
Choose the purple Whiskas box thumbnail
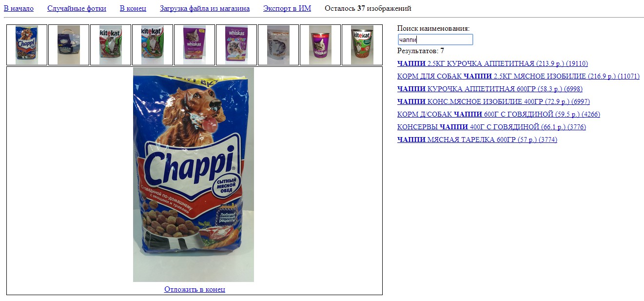click(x=195, y=45)
